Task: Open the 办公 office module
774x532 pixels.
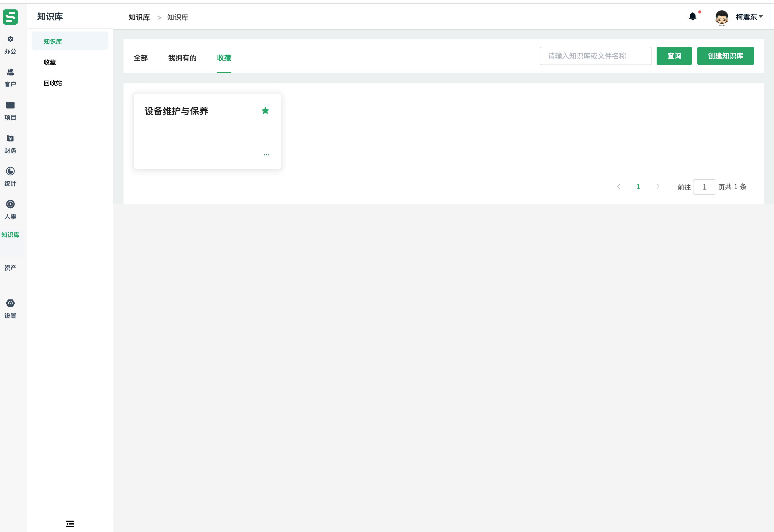Action: coord(10,45)
